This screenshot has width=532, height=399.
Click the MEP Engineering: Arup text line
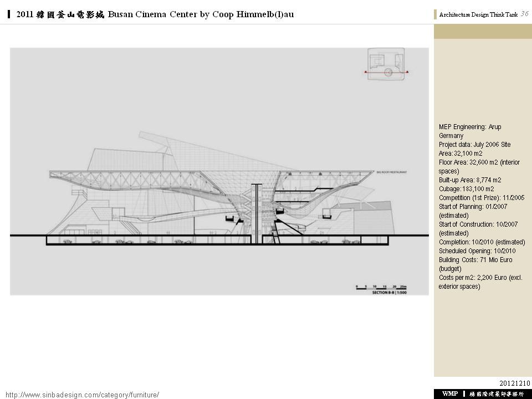[470, 127]
